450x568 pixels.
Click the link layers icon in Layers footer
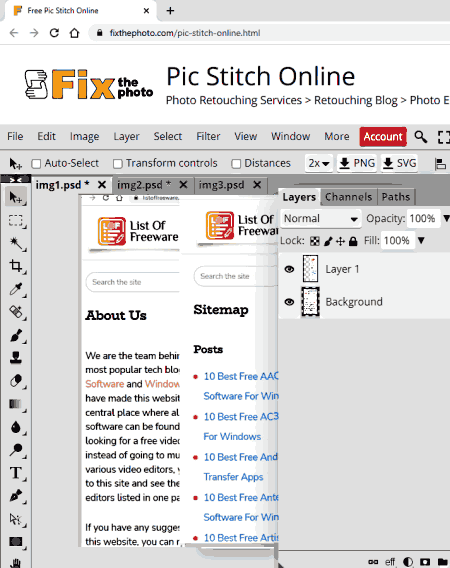[x=373, y=562]
